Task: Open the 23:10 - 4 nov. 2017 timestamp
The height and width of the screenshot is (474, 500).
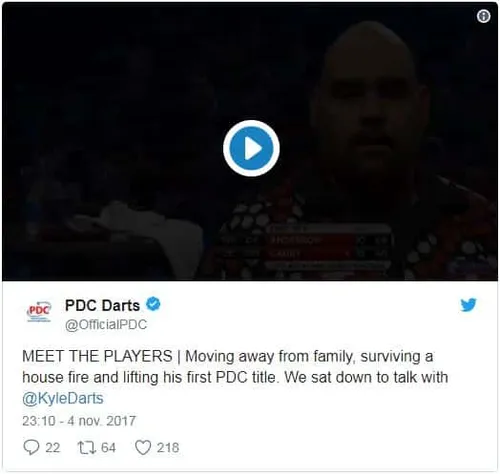Action: click(79, 421)
